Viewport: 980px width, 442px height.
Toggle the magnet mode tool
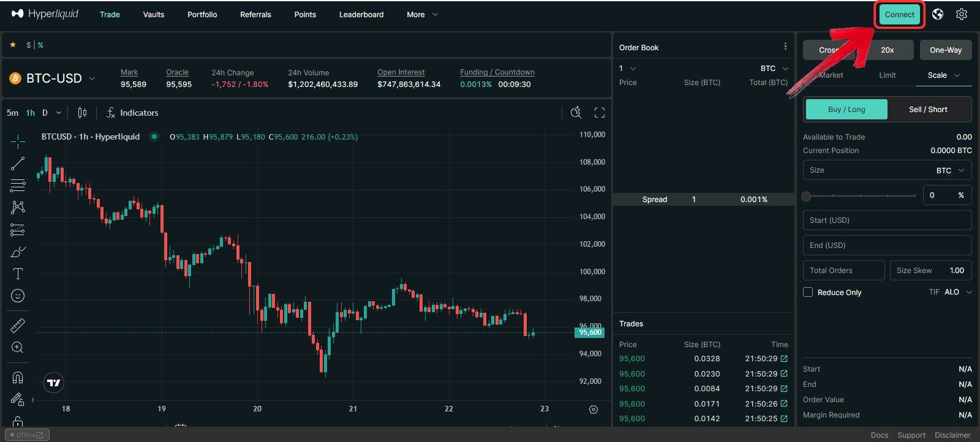[x=18, y=378]
